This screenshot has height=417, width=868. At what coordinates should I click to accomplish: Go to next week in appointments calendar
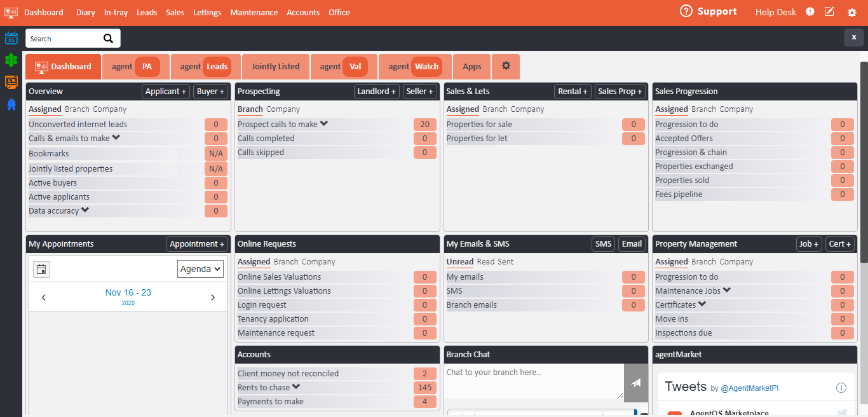click(213, 297)
